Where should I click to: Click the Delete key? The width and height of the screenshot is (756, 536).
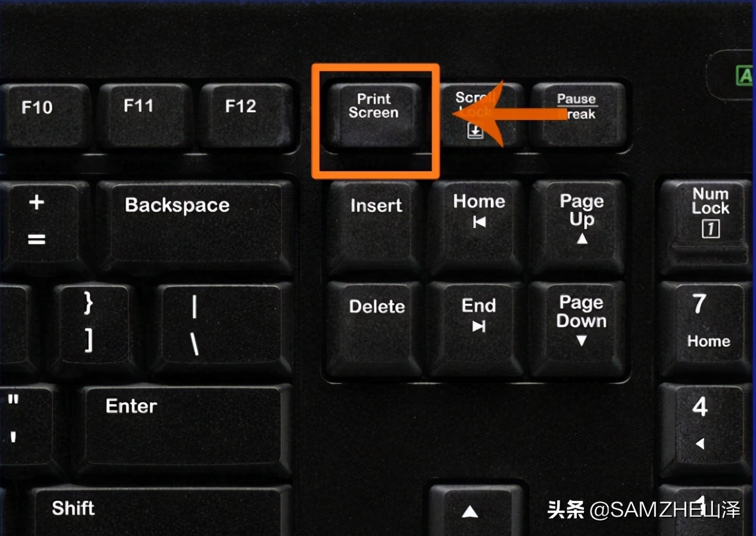click(376, 329)
